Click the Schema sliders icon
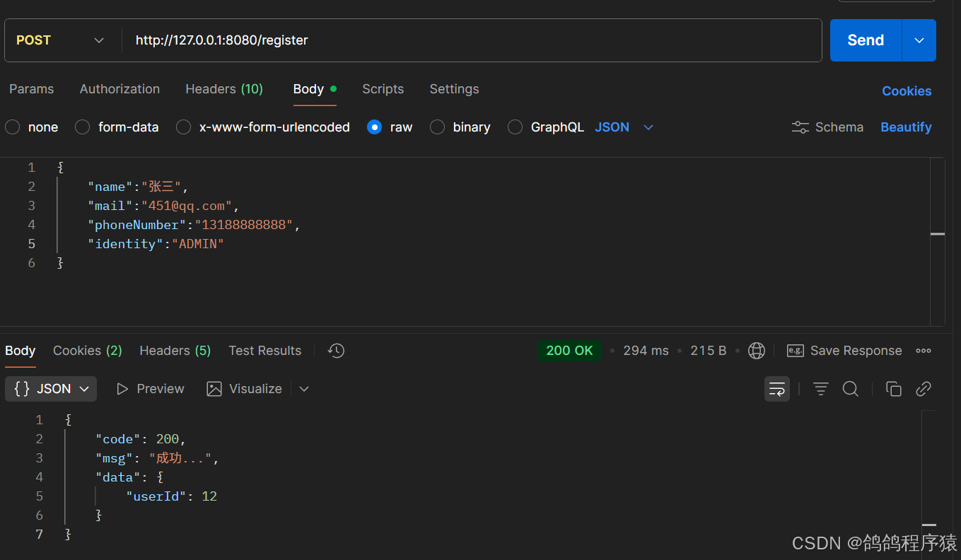961x560 pixels. tap(800, 127)
